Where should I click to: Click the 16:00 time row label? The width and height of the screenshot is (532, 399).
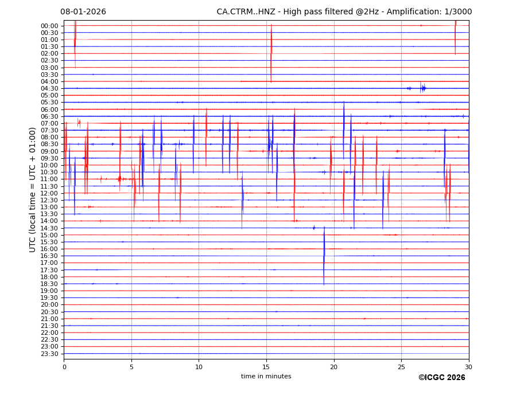pyautogui.click(x=49, y=249)
